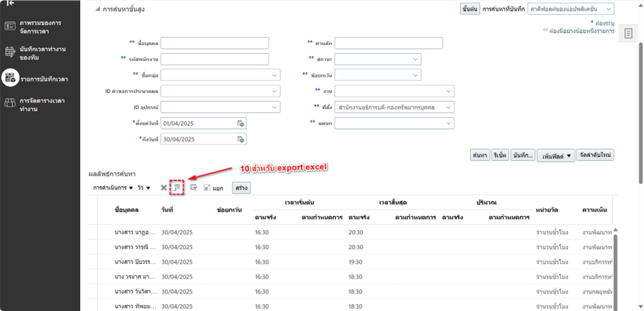Click the ค้นหา search button
The image size is (644, 311).
point(479,155)
